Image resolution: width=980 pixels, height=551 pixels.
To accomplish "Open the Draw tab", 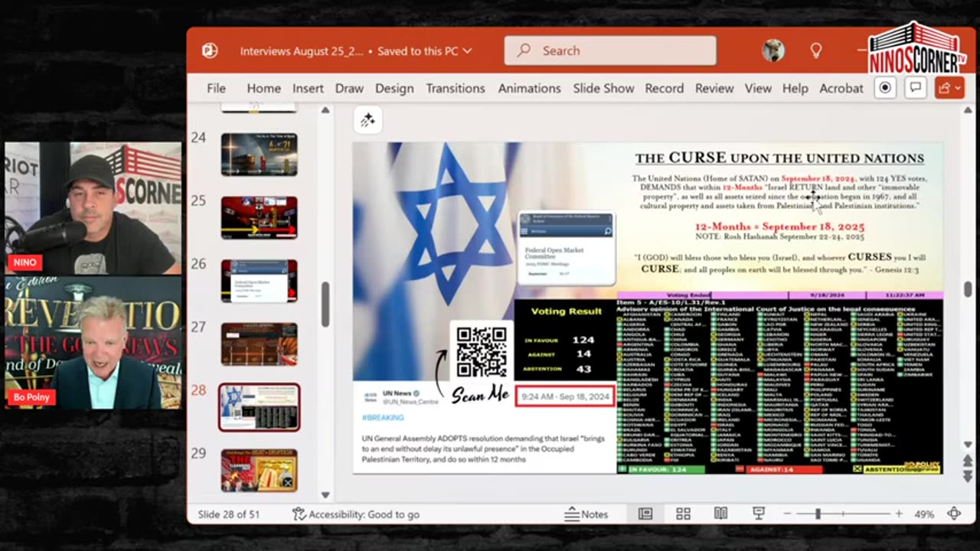I will pyautogui.click(x=349, y=88).
